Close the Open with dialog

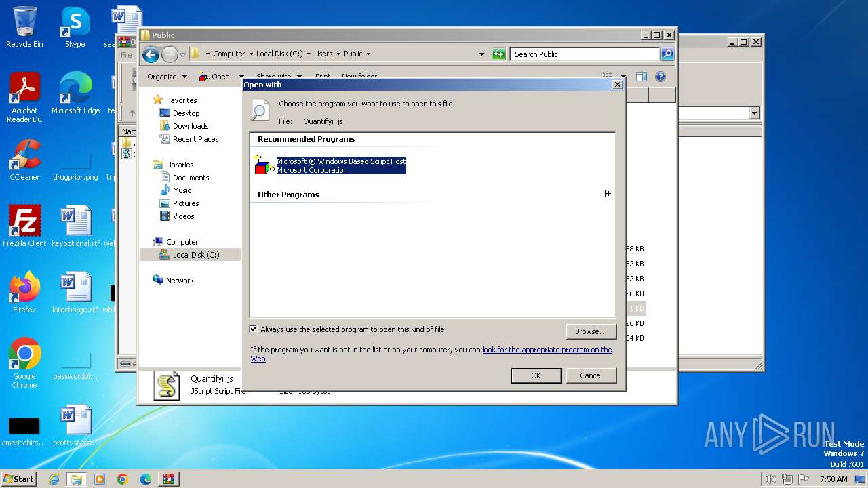point(617,85)
